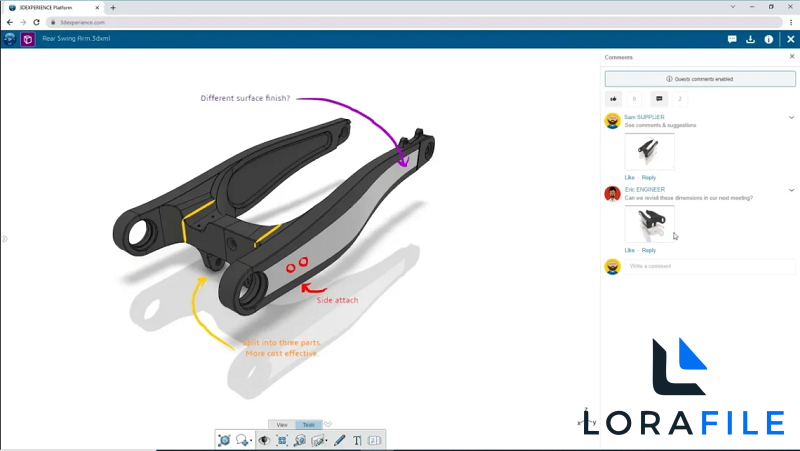Click the 'Side attach' annotation text
This screenshot has width=800, height=451.
click(x=337, y=300)
